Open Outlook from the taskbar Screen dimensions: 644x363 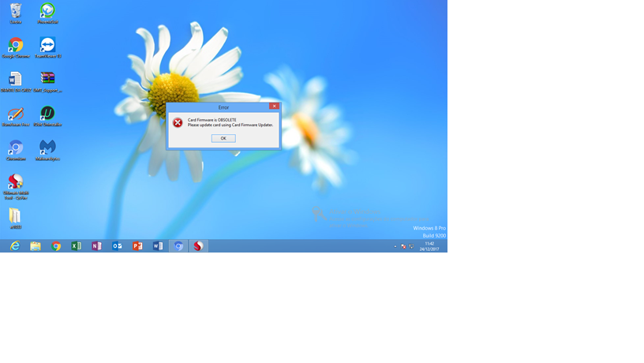(x=117, y=246)
